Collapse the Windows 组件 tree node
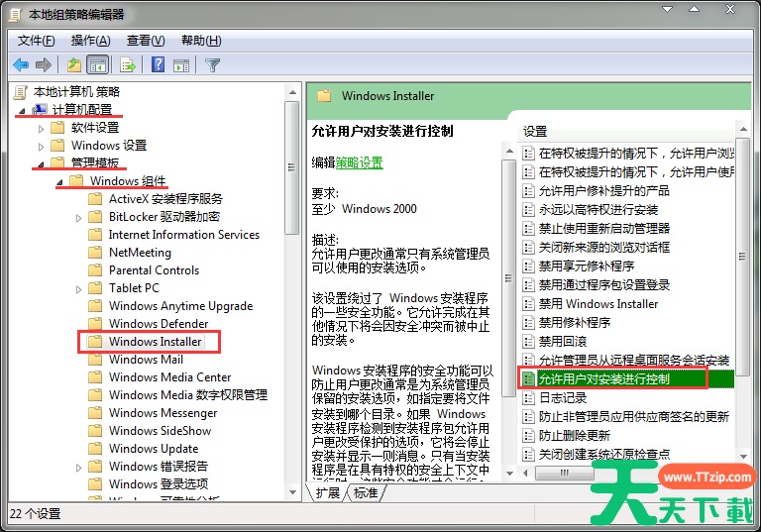Screen dimensions: 761x532 point(59,181)
